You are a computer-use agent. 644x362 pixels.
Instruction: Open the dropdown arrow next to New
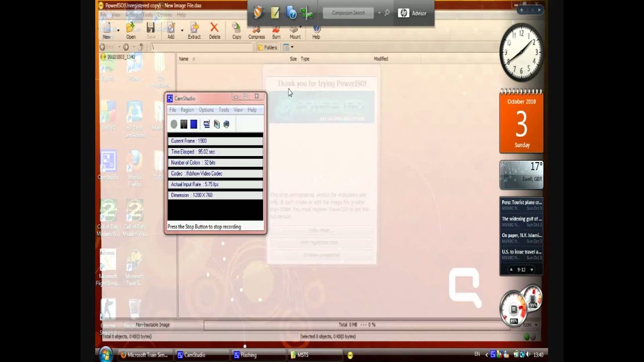118,30
